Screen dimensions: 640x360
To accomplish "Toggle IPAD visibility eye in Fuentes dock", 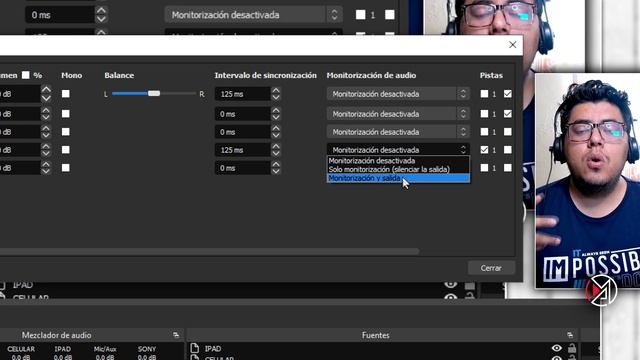I will click(557, 348).
